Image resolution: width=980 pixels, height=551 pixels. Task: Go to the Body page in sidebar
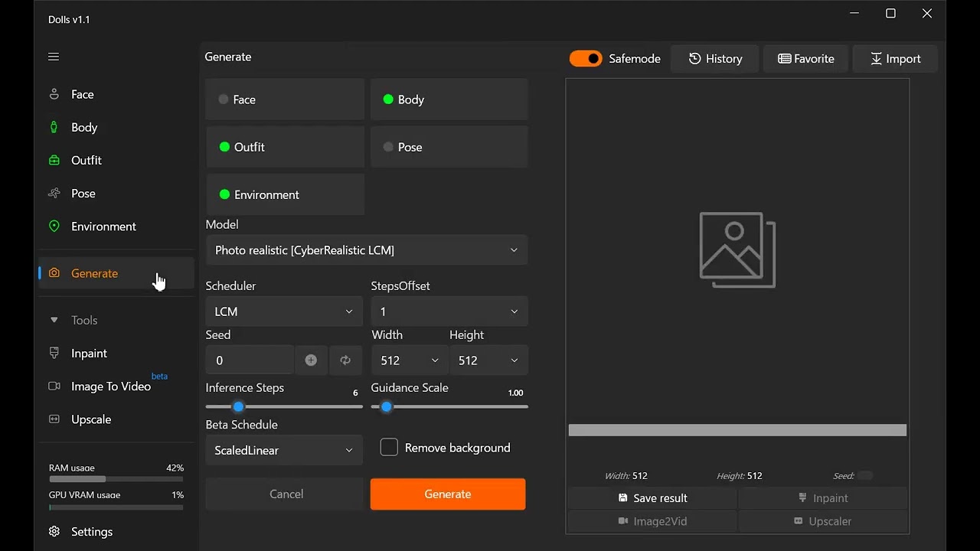click(115, 127)
